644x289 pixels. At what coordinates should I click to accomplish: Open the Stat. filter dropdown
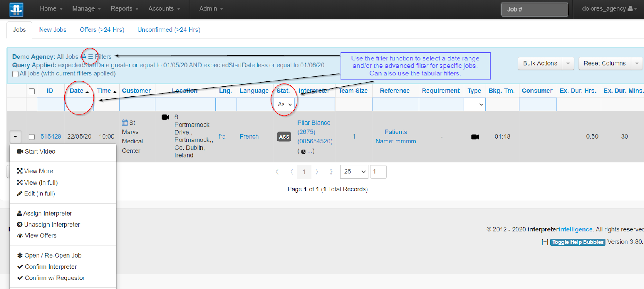[285, 104]
